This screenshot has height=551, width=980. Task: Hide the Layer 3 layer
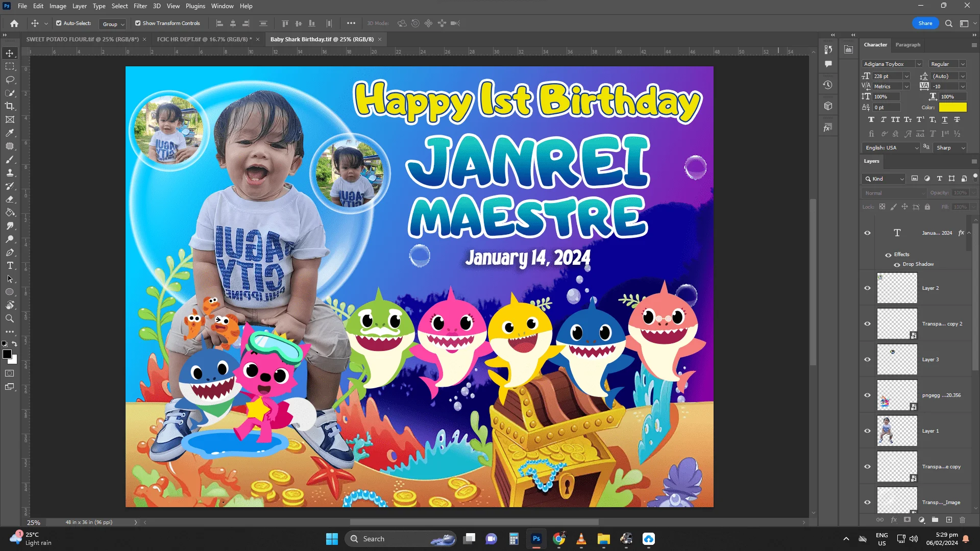click(x=867, y=360)
